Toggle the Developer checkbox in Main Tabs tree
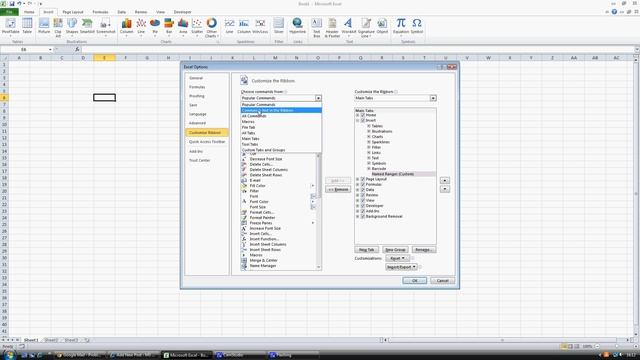The height and width of the screenshot is (360, 640). 363,206
